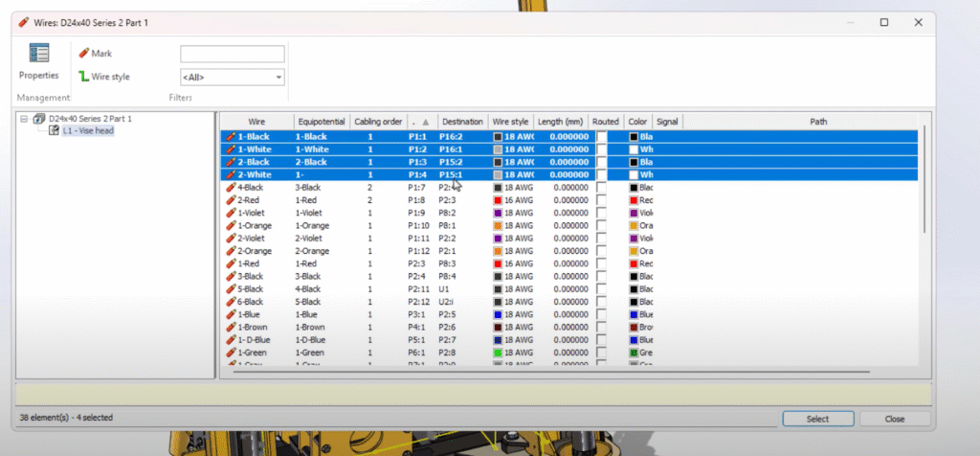Click the wire icon beside 4-Black
980x456 pixels.
230,188
